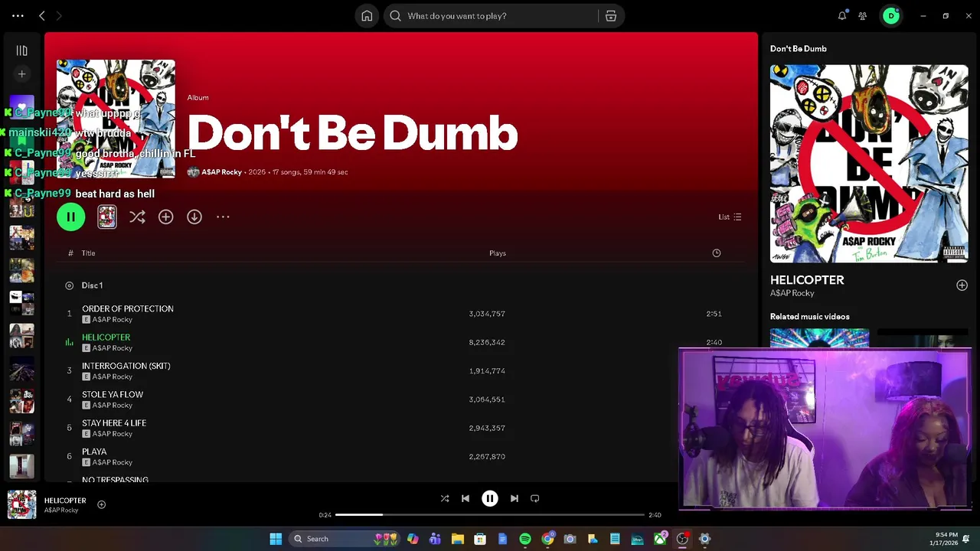Viewport: 980px width, 551px height.
Task: Open the large album cover in header
Action: (116, 119)
